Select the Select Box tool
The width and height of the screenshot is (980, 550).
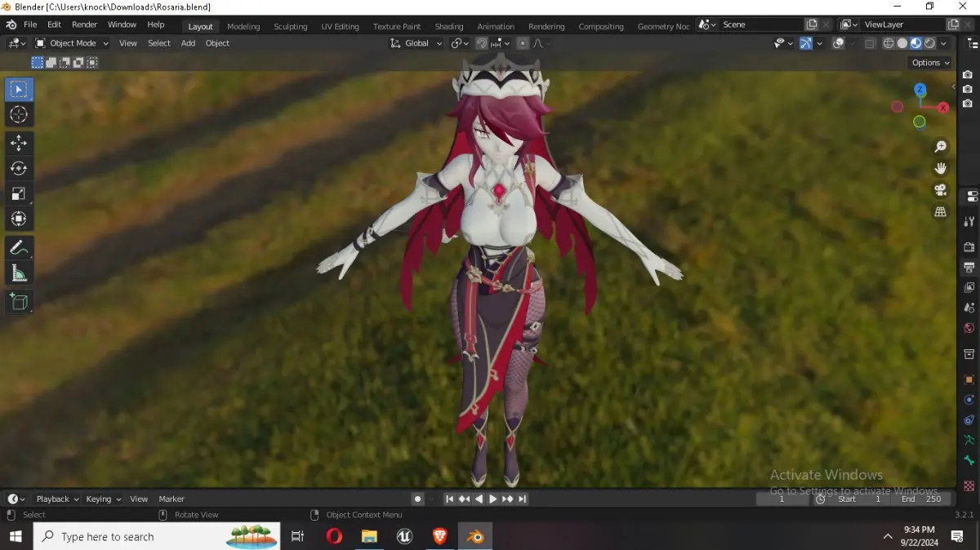click(19, 90)
